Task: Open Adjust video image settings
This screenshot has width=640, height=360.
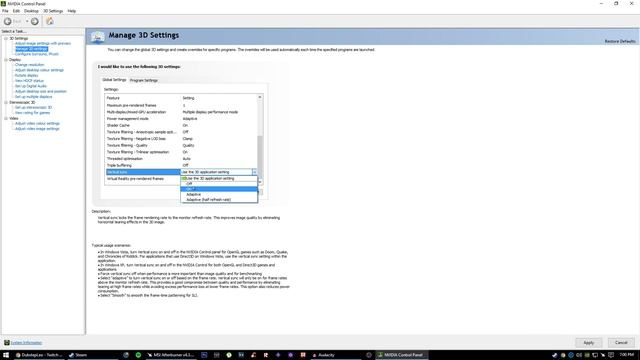Action: (37, 129)
